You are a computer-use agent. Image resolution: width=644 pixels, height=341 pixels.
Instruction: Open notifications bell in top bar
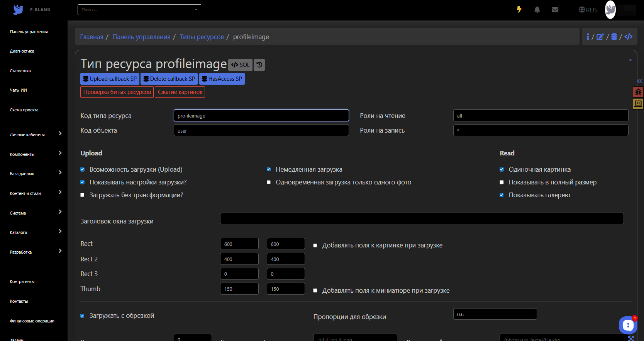[537, 10]
